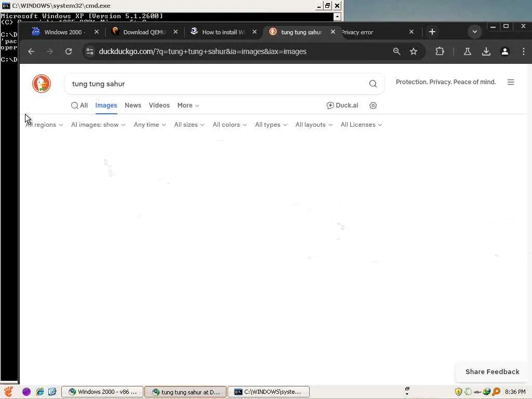Expand the AI images: show filter
The image size is (532, 399).
pos(98,125)
